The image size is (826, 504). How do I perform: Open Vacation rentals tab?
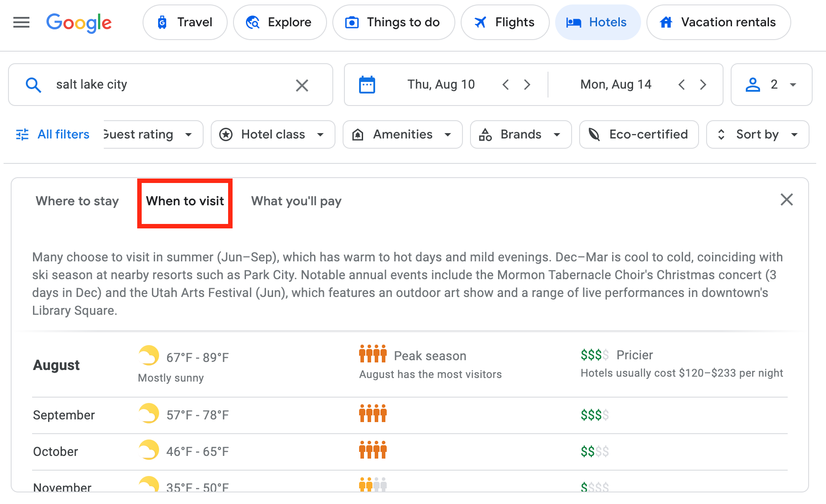[x=719, y=22]
